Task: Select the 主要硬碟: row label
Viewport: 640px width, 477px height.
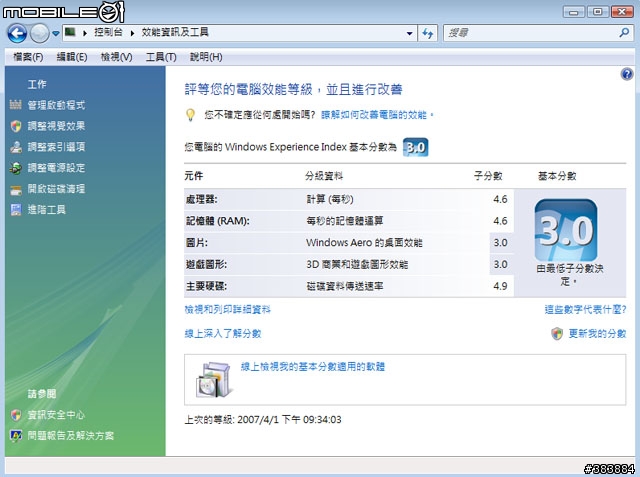Action: tap(206, 286)
